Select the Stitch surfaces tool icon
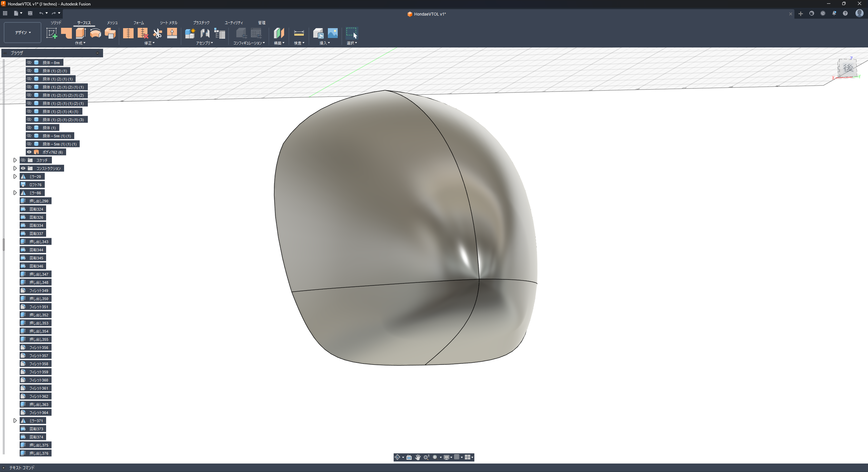This screenshot has width=868, height=472. point(128,33)
